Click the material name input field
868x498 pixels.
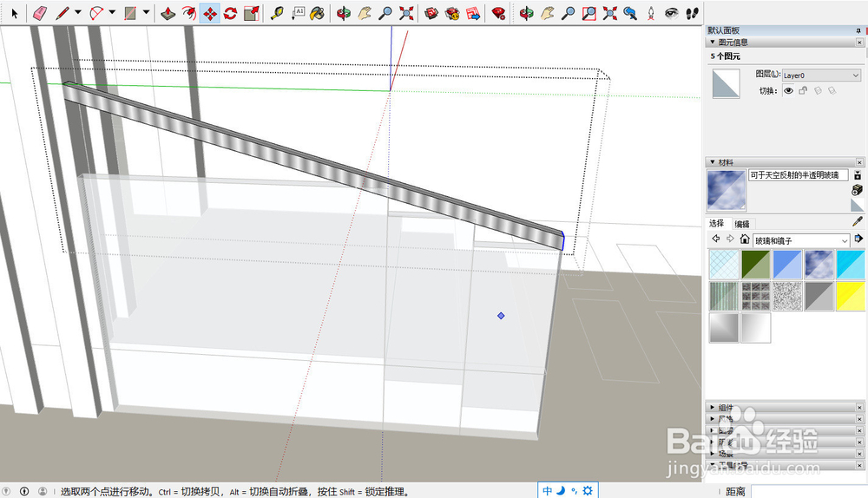tap(799, 175)
